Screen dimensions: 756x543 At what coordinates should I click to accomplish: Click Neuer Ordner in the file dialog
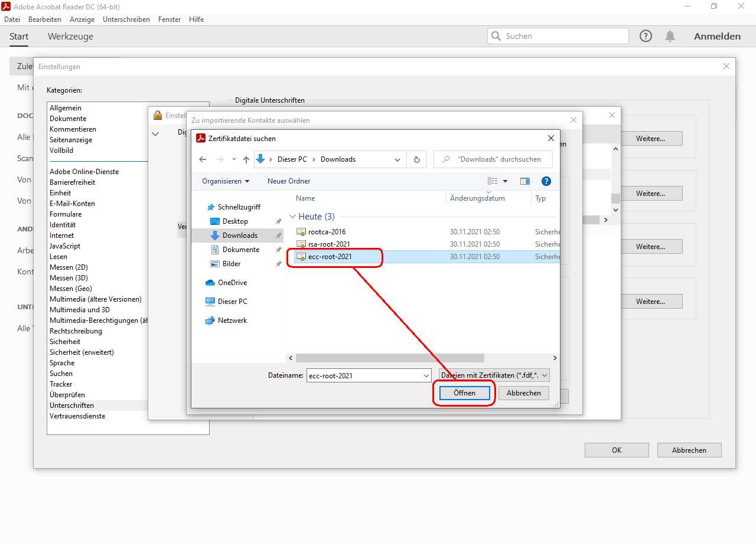coord(289,181)
